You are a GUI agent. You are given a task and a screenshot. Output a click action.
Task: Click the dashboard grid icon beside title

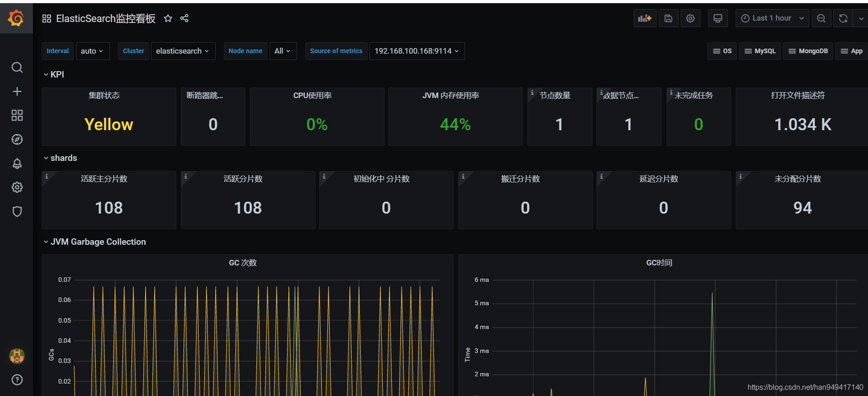click(47, 18)
